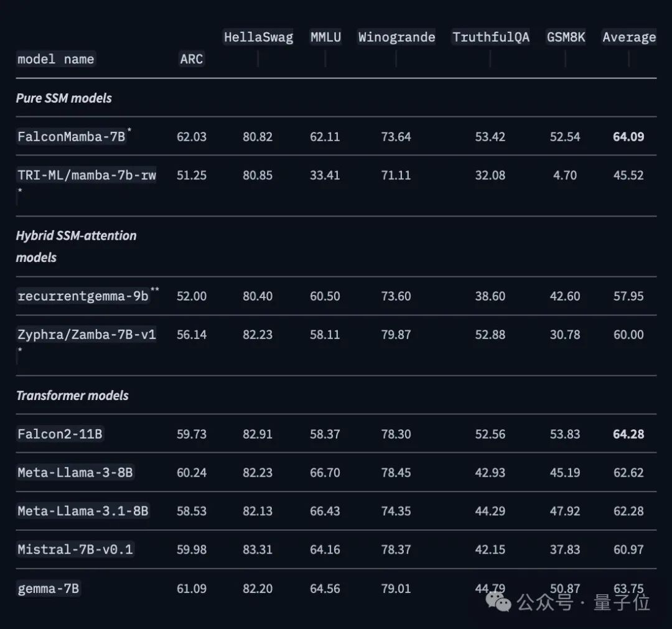Click Mistral-7B-v0.1 average 60.97
Viewport: 672px width, 629px height.
point(628,549)
